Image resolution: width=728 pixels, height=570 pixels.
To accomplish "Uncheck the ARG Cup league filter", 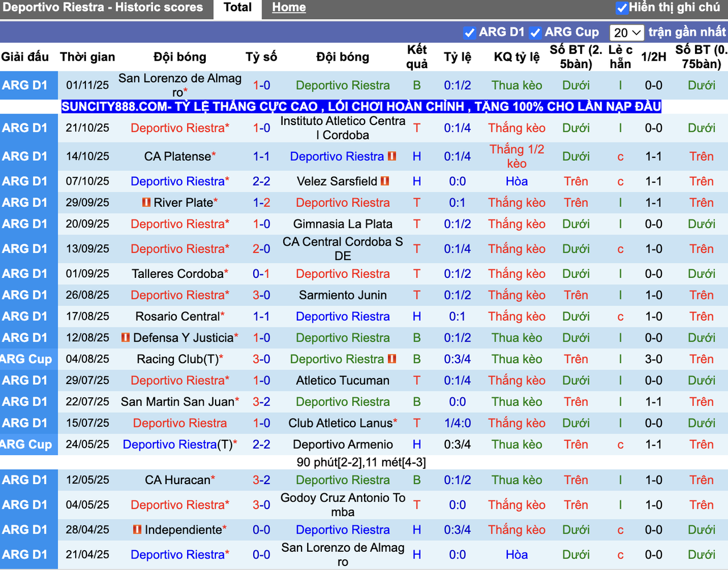I will tap(535, 33).
